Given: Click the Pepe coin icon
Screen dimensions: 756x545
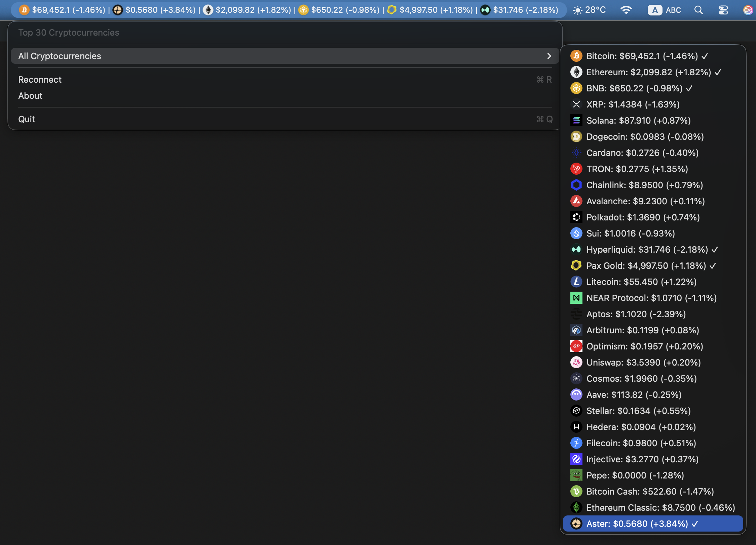Looking at the screenshot, I should point(576,475).
